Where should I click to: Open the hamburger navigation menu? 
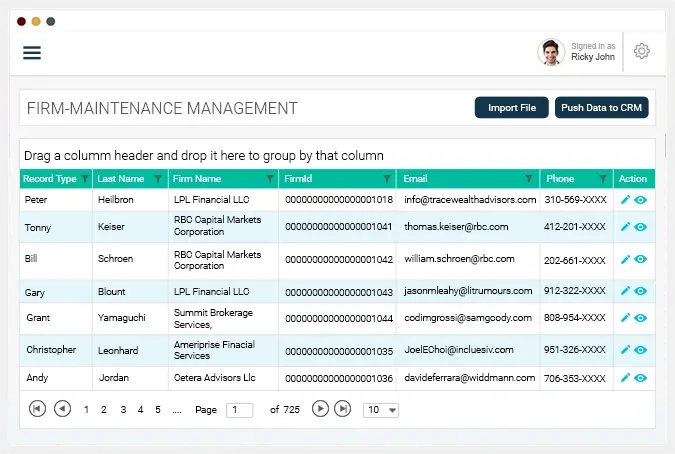click(32, 53)
